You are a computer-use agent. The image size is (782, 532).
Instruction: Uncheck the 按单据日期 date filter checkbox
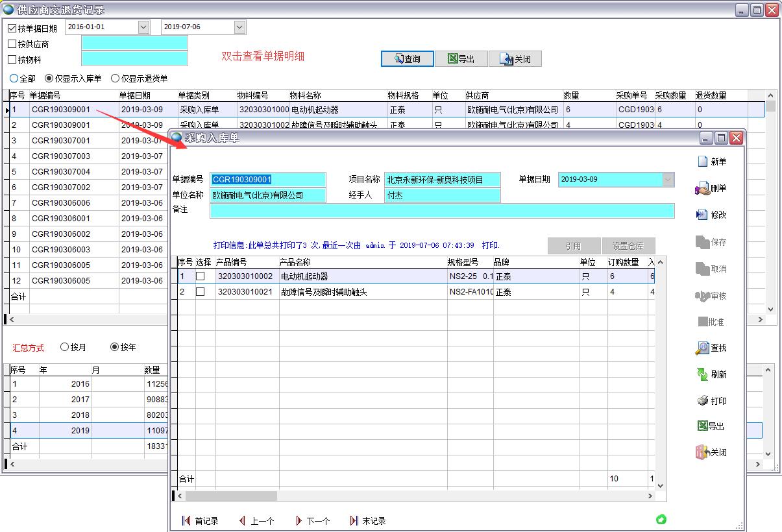point(12,27)
